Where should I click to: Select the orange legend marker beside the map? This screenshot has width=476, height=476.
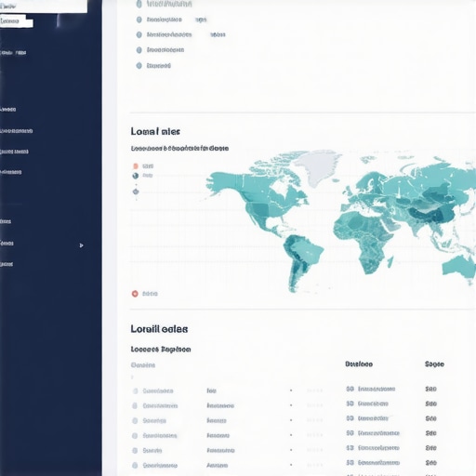[x=136, y=166]
